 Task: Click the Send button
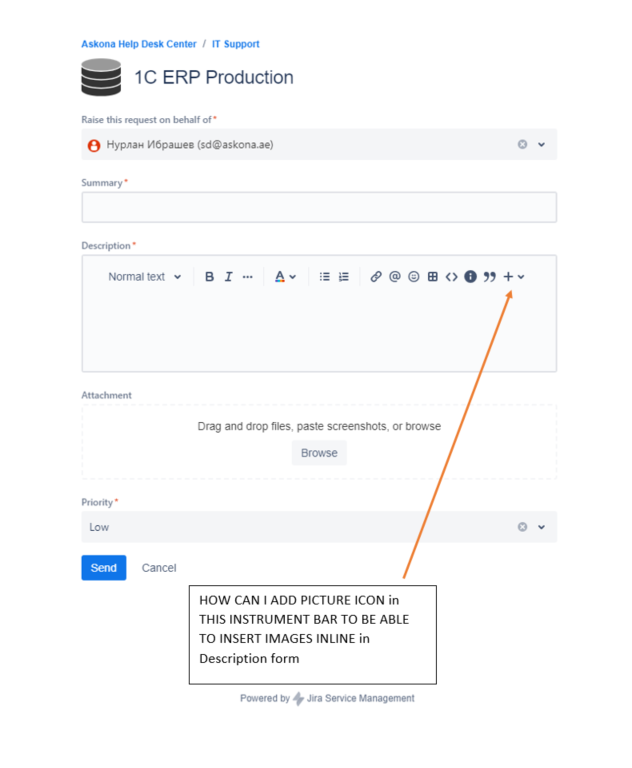[x=104, y=568]
